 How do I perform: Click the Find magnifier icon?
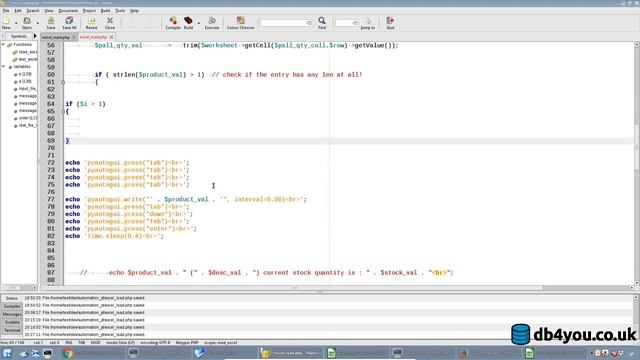(322, 22)
